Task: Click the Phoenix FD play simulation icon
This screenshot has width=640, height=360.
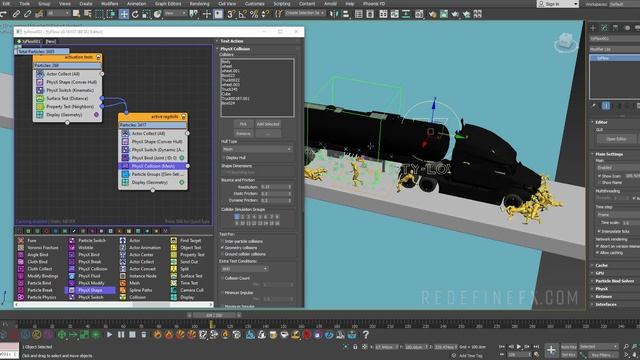Action: pos(109,335)
